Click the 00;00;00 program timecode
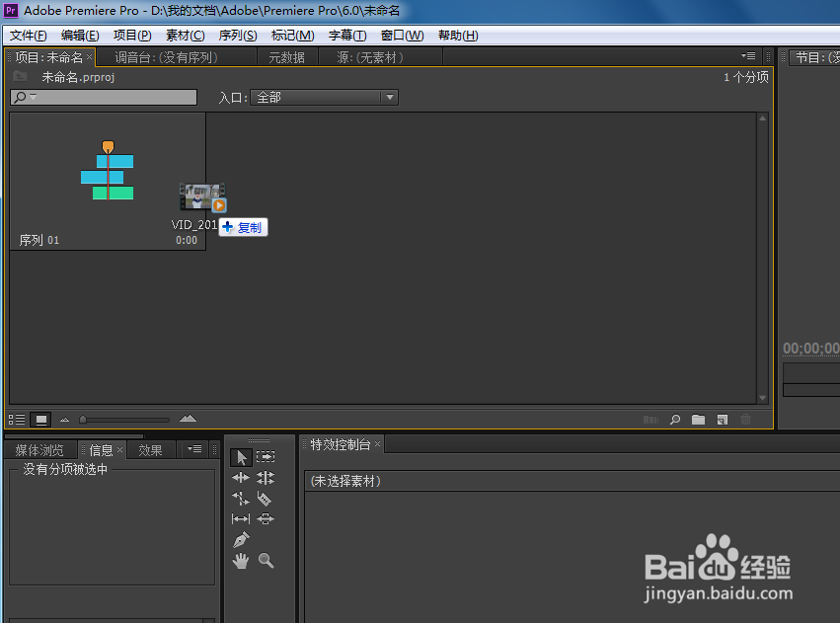Viewport: 840px width, 623px height. point(811,349)
